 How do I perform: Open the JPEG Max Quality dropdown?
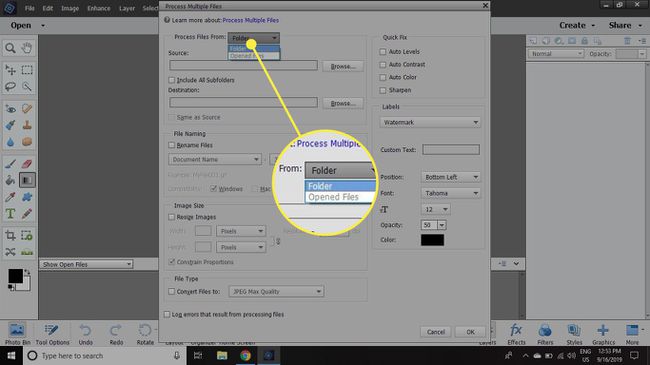pyautogui.click(x=276, y=292)
